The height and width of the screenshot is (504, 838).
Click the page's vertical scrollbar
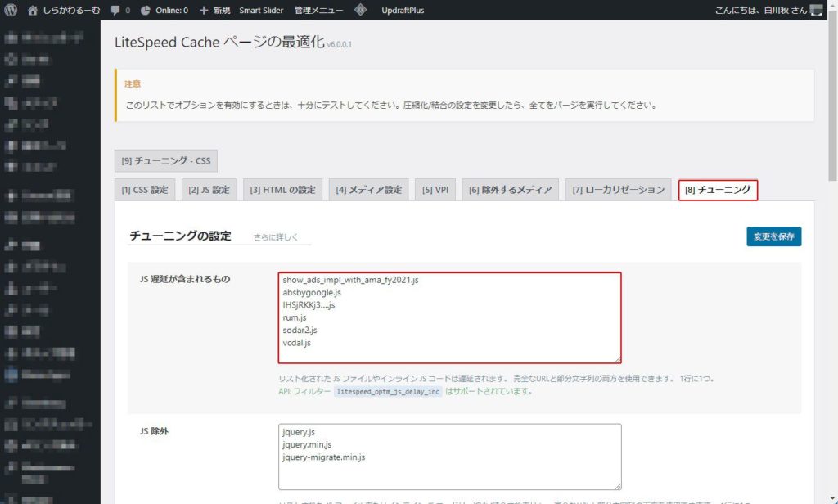(x=832, y=245)
